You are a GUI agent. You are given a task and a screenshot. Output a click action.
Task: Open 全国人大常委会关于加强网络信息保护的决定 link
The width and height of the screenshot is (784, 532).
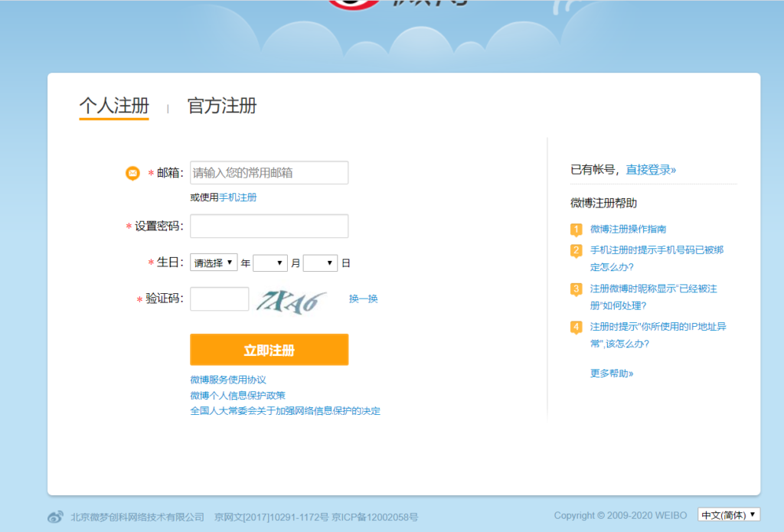[285, 411]
